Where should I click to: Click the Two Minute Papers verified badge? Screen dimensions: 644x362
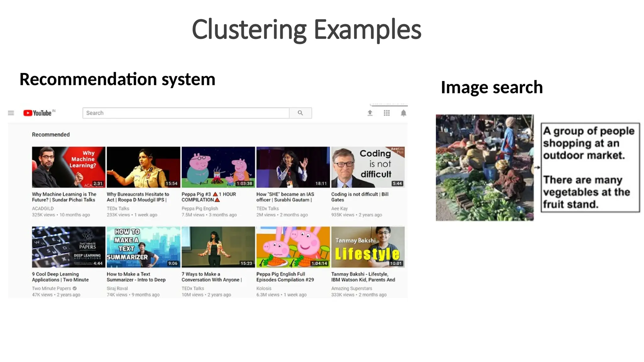coord(75,288)
